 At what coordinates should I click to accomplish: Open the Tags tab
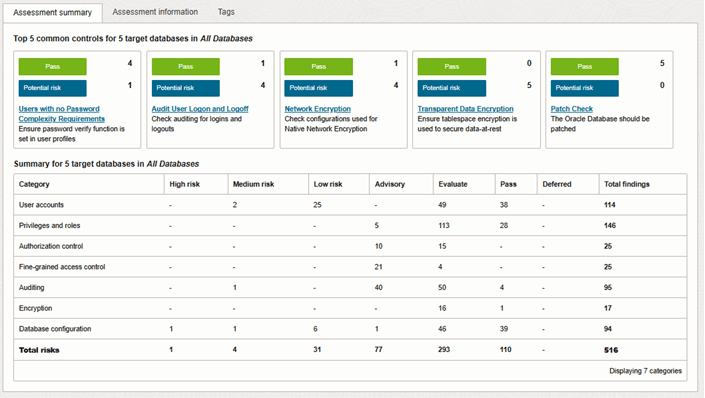pyautogui.click(x=226, y=12)
